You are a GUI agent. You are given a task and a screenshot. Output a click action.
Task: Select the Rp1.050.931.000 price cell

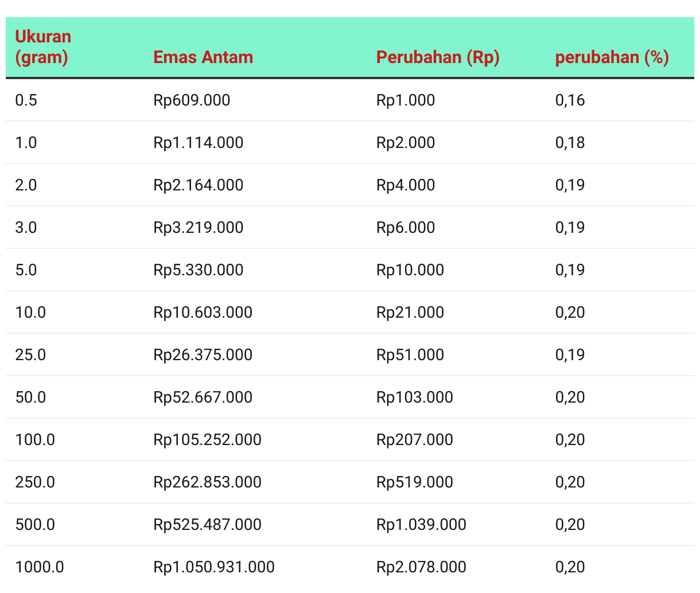(214, 567)
